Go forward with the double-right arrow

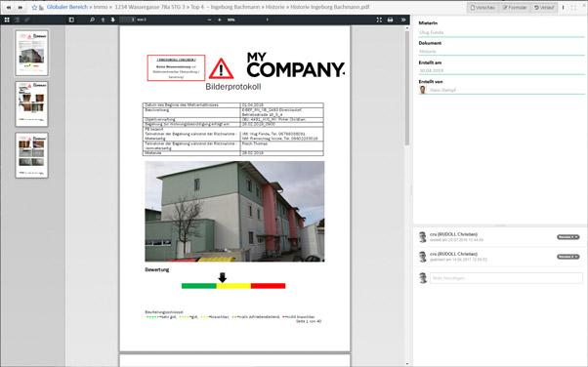coord(21,7)
